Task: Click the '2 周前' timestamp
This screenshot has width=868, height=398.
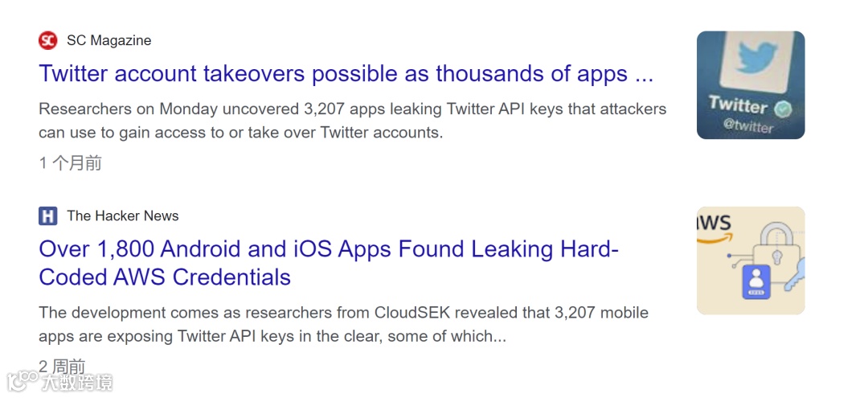Action: tap(62, 366)
